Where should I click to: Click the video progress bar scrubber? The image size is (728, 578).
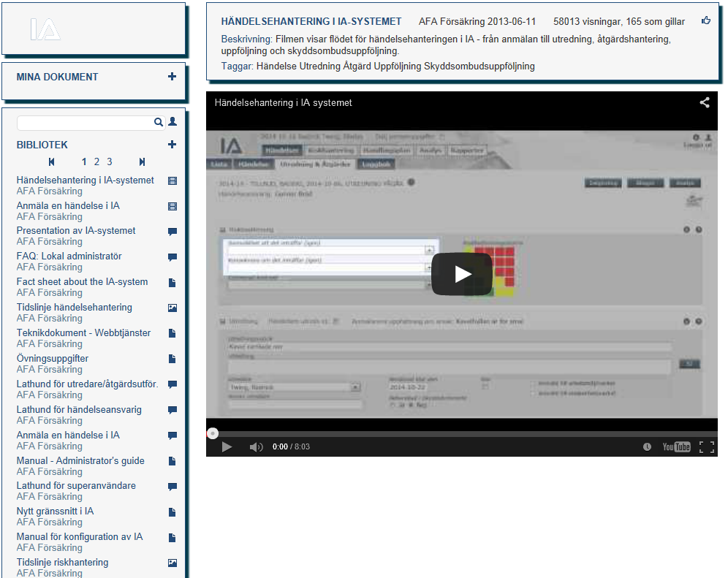(x=213, y=433)
